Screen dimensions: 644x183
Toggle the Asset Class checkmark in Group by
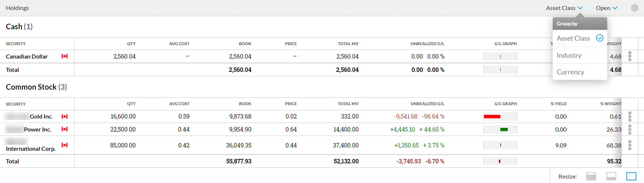(x=599, y=38)
